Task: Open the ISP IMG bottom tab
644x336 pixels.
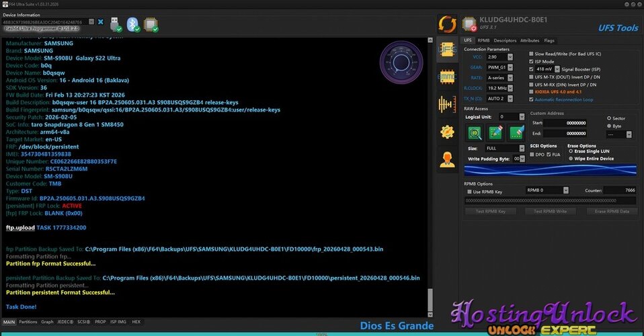Action: tap(118, 322)
